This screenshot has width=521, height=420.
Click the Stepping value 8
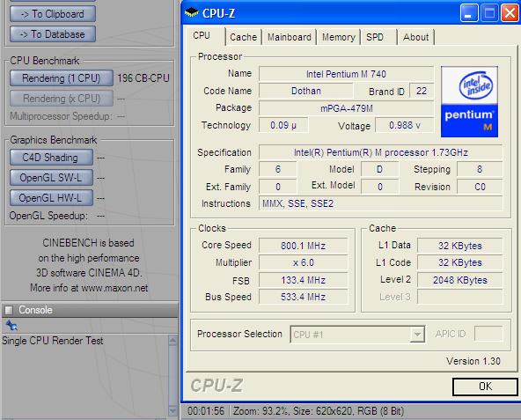coord(480,169)
